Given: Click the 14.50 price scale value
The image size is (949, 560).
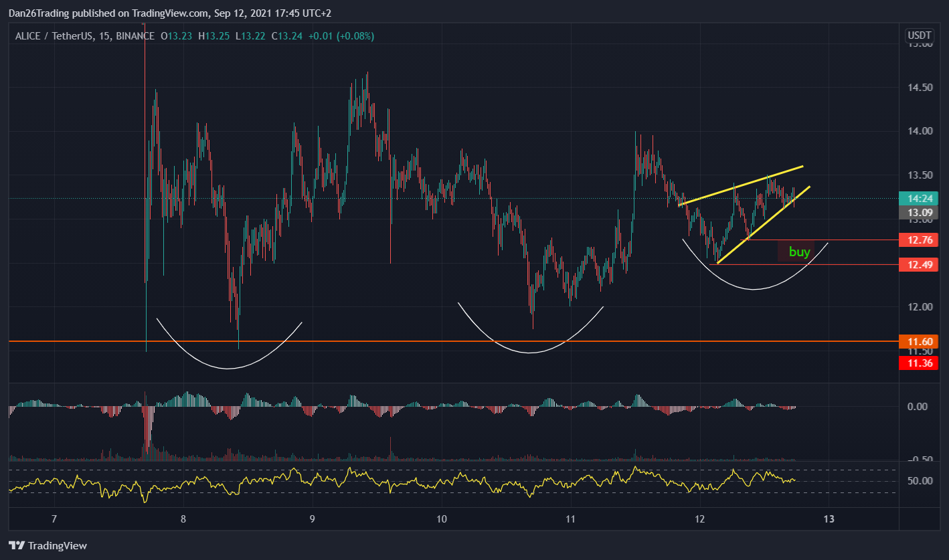Looking at the screenshot, I should 920,88.
